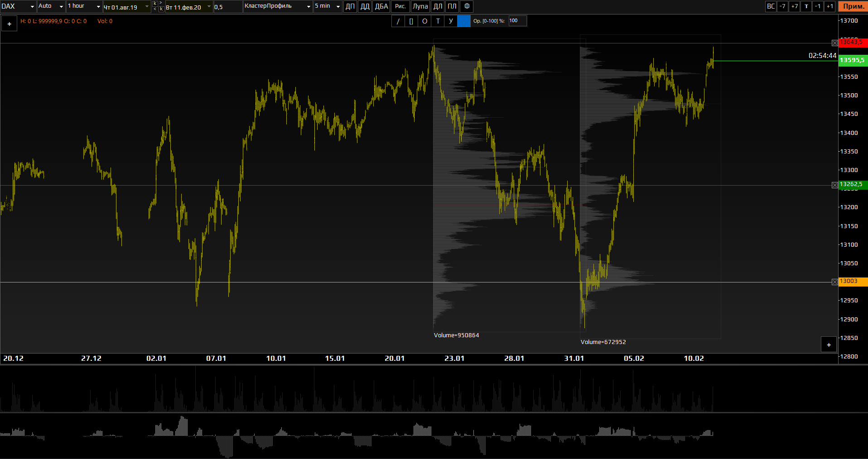Select the circle drawing tool (O)
This screenshot has width=868, height=459.
pyautogui.click(x=424, y=21)
